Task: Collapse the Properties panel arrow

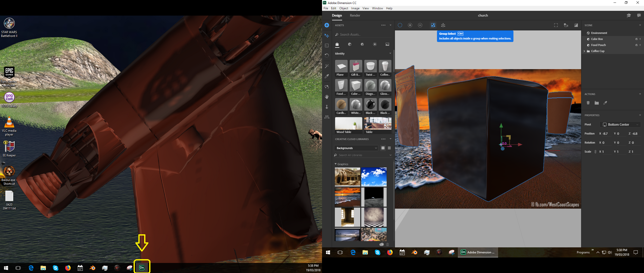Action: point(640,115)
